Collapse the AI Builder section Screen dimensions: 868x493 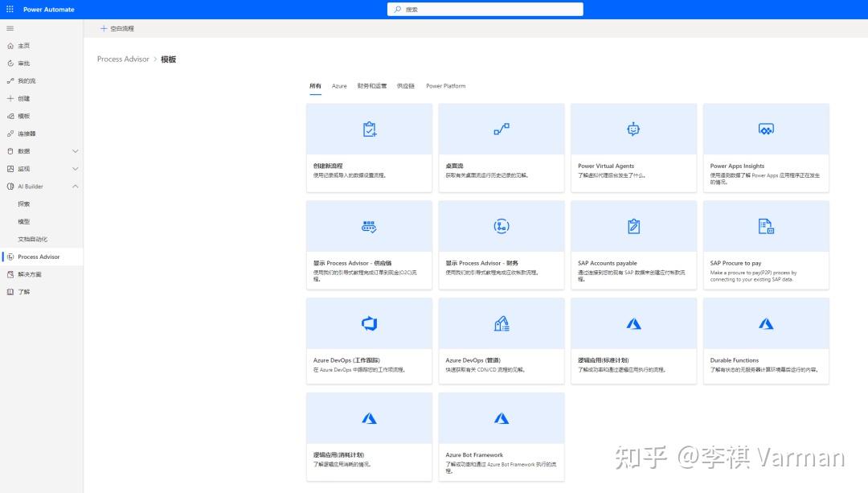click(x=75, y=186)
